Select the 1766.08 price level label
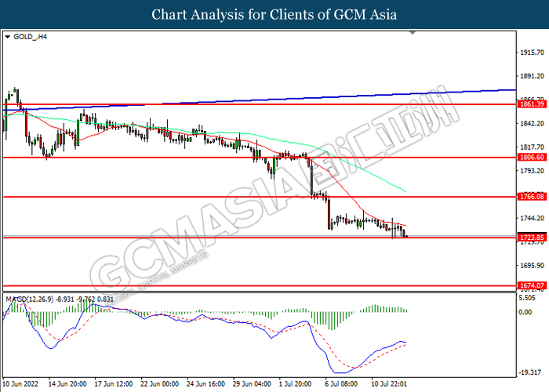 pos(532,197)
